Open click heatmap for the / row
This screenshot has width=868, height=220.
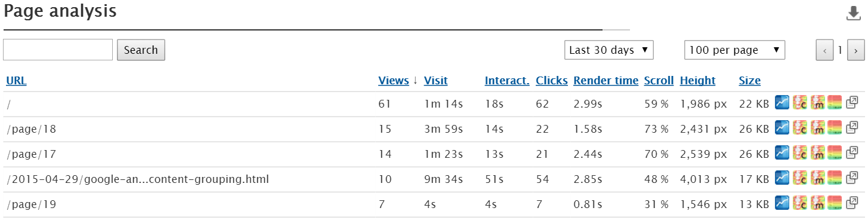800,103
